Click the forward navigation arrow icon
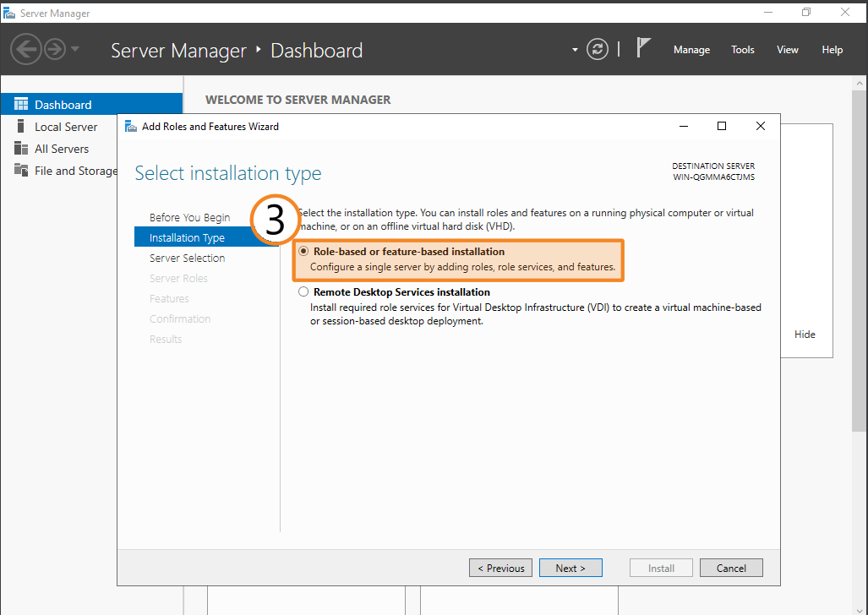Screen dimensions: 868x615 (x=55, y=49)
